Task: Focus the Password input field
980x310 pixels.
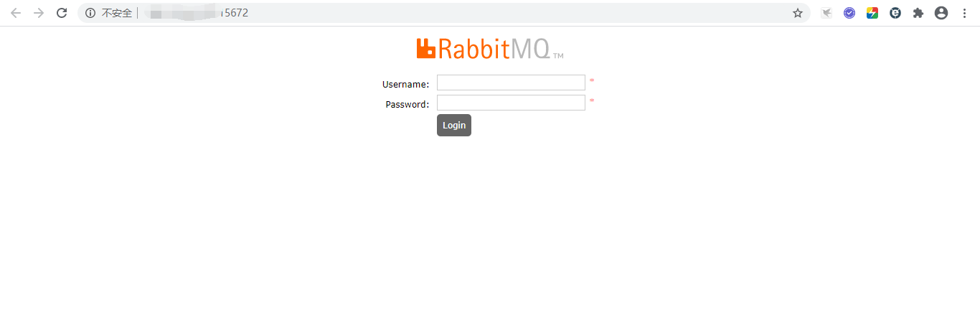Action: tap(511, 103)
